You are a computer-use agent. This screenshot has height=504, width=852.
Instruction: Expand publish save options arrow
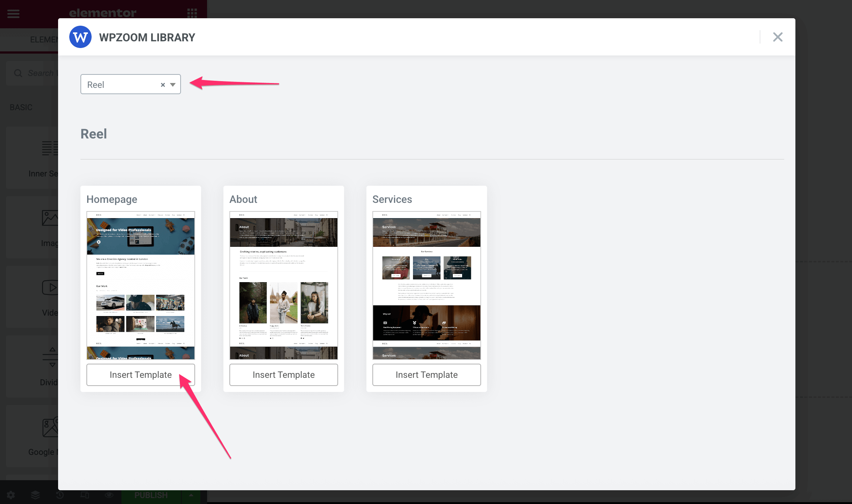pos(191,495)
